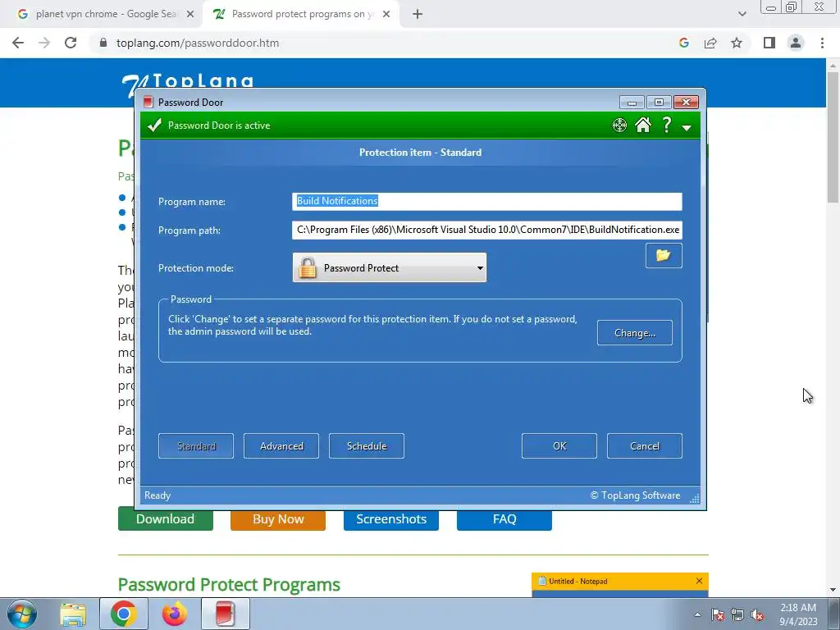Click the Password Door taskbar icon
The image size is (840, 630).
coord(226,614)
